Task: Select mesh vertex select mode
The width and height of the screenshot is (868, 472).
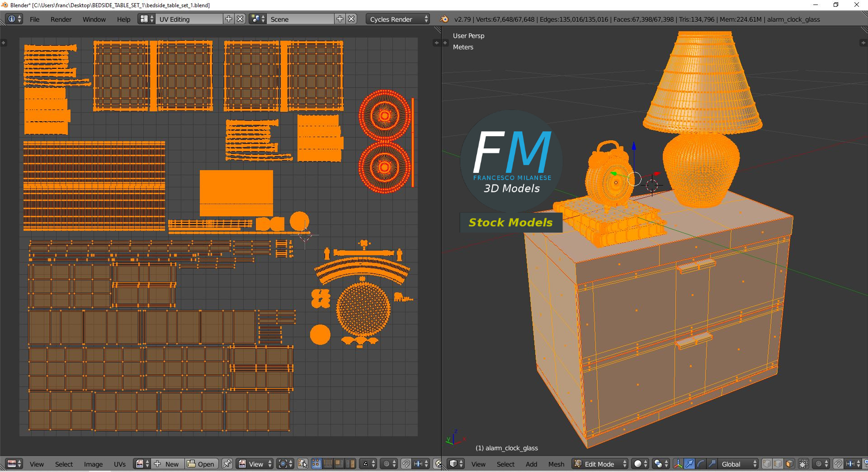Action: (767, 464)
